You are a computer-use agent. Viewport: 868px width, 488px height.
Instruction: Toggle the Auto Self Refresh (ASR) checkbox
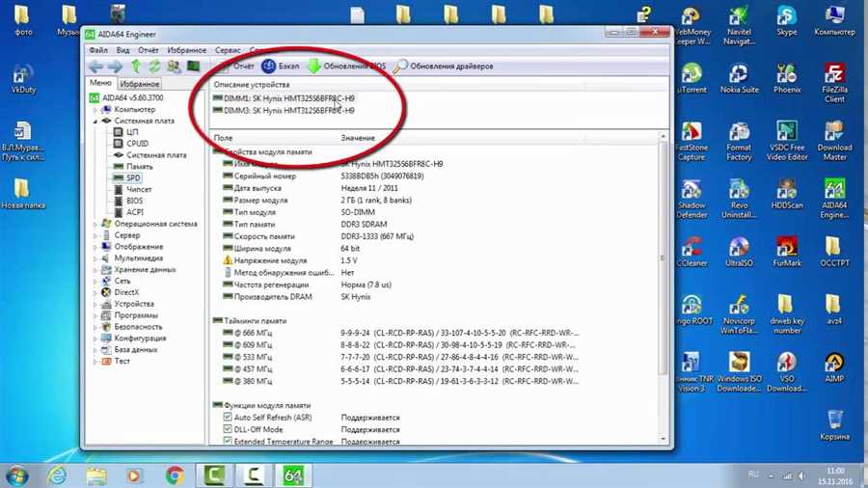228,418
